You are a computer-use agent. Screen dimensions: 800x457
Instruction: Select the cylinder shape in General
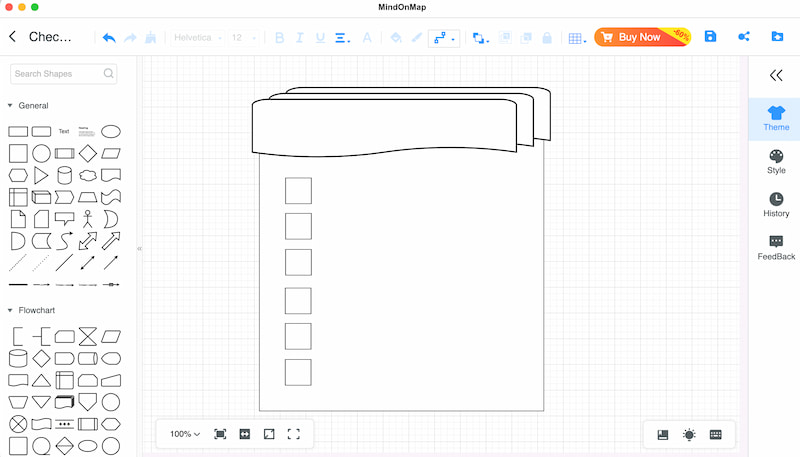point(64,175)
